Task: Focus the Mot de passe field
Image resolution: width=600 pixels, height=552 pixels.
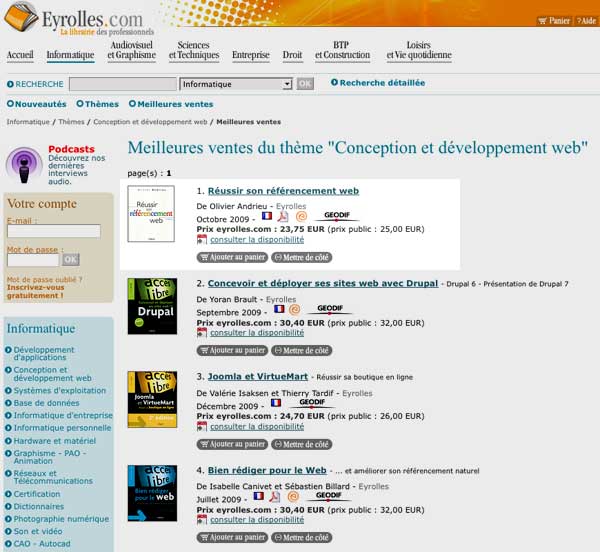Action: tap(33, 260)
